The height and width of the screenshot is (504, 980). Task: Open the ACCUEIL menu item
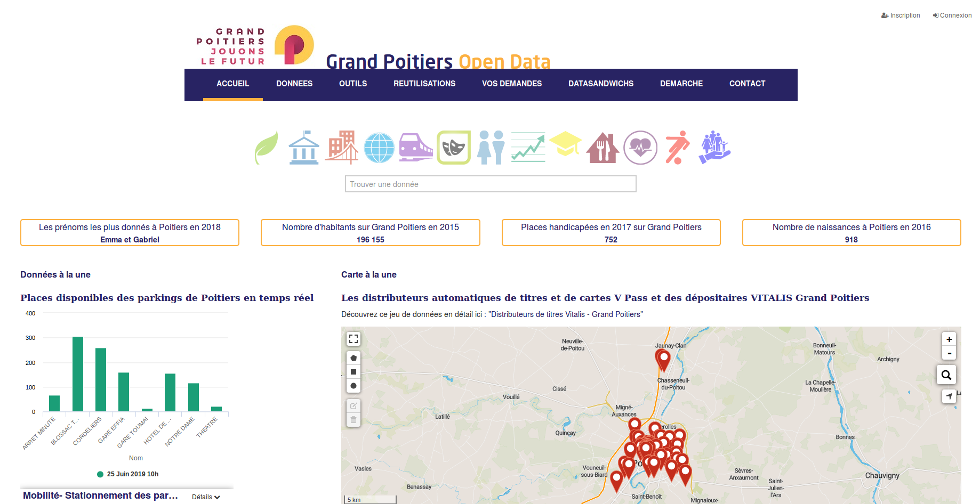pos(233,84)
